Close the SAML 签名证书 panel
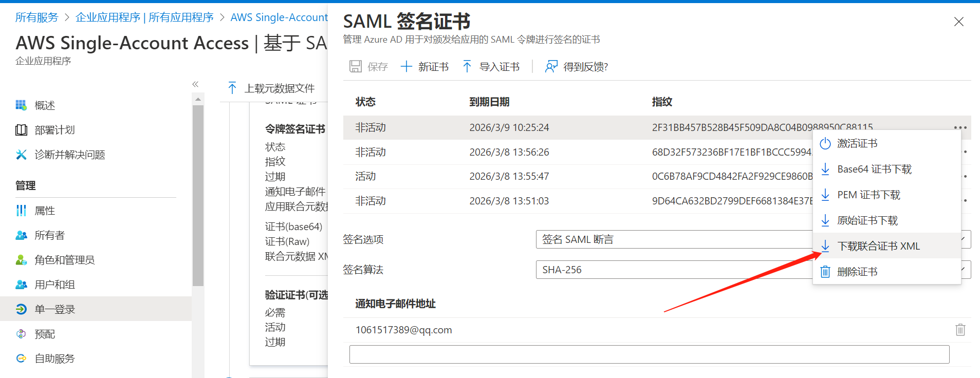Screen dimensions: 980x378 click(x=958, y=22)
